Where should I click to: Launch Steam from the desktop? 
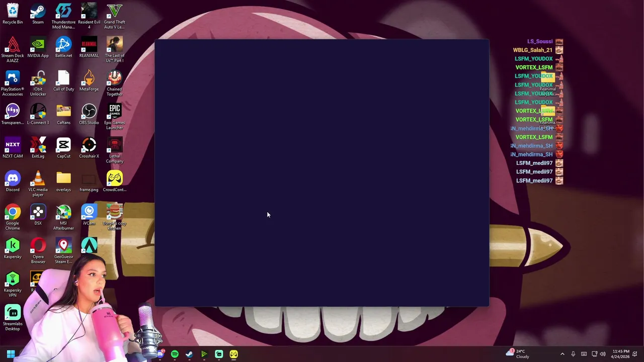38,14
